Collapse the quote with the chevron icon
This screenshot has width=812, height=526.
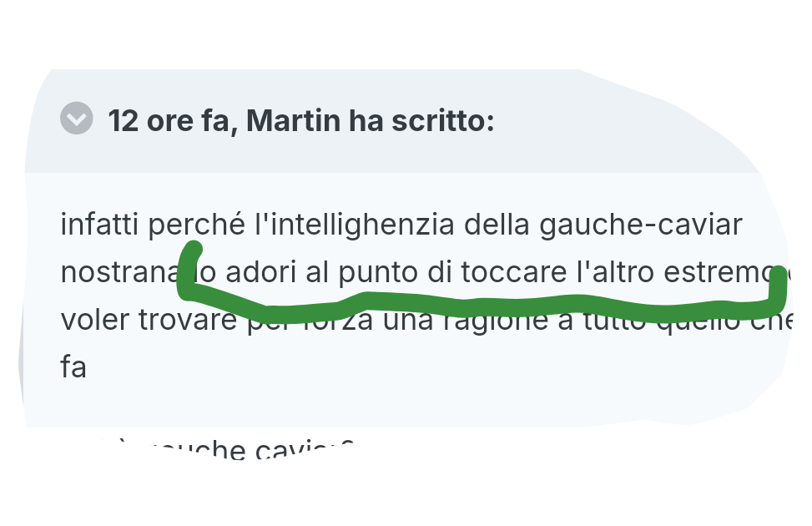click(77, 119)
